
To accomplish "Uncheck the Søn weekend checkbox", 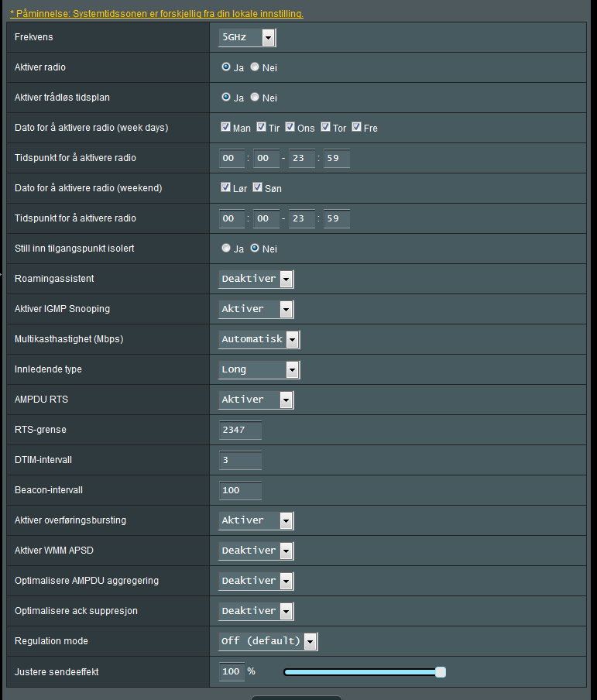I will [x=257, y=187].
